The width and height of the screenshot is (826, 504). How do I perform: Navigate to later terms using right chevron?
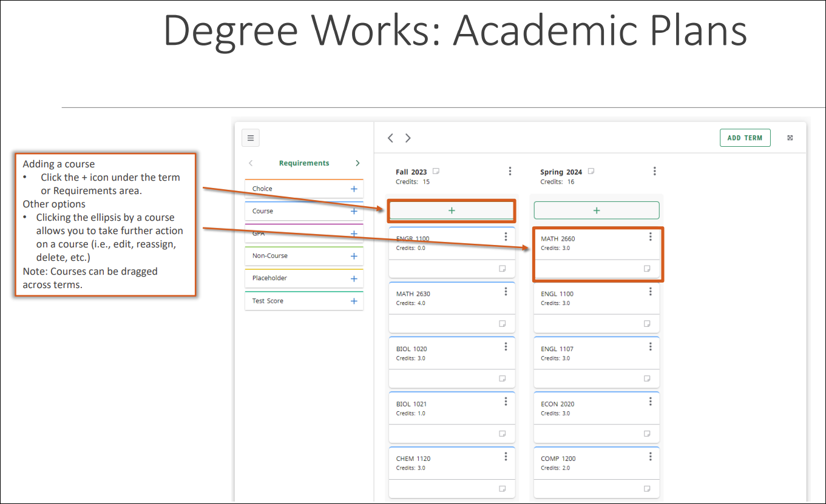tap(407, 138)
